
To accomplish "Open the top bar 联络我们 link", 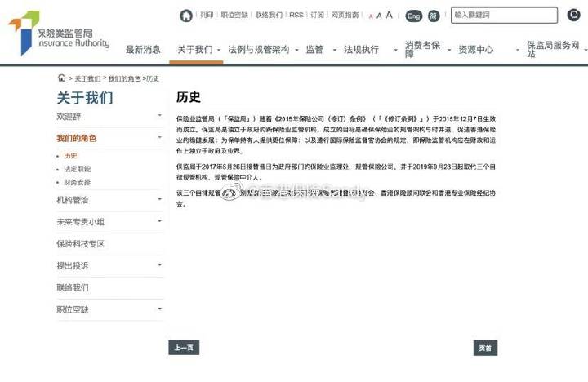I will coord(269,15).
